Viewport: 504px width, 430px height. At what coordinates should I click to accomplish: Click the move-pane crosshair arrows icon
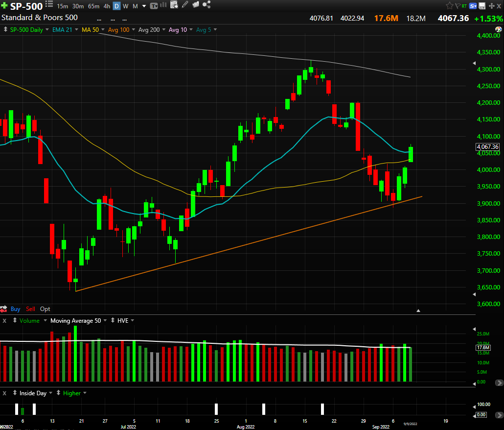[x=491, y=6]
